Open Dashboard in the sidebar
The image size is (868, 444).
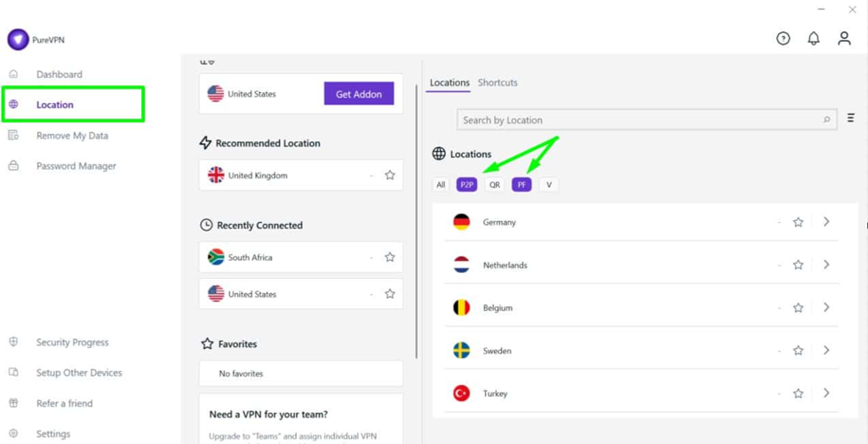pos(59,75)
